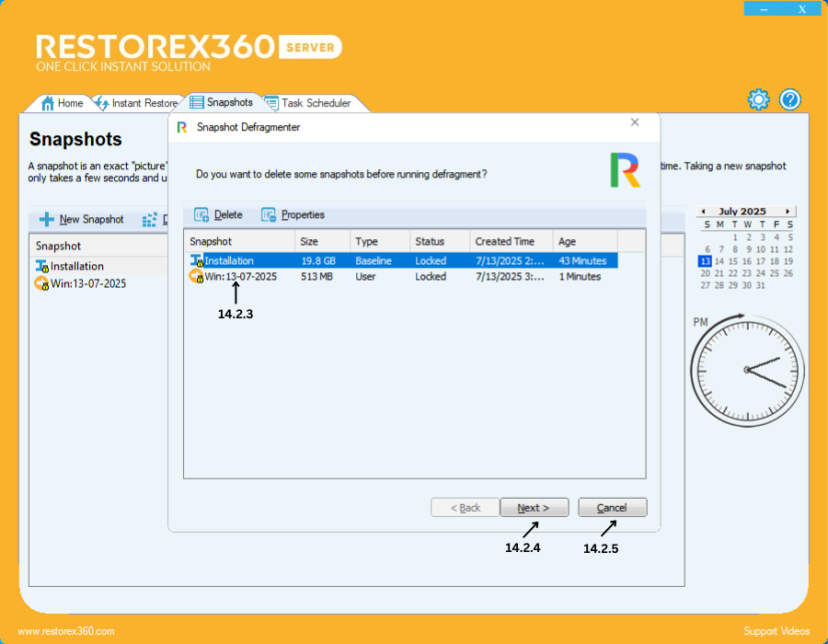Open the settings gear icon

click(x=758, y=99)
